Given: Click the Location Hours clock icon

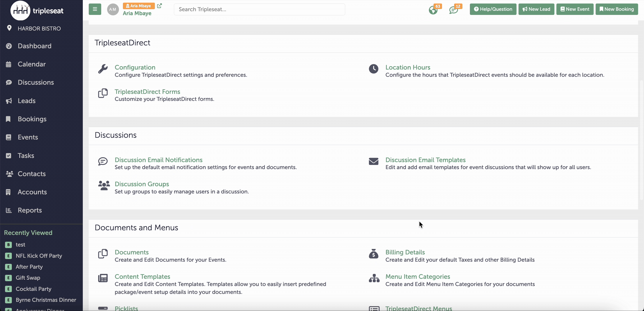Looking at the screenshot, I should (x=373, y=69).
